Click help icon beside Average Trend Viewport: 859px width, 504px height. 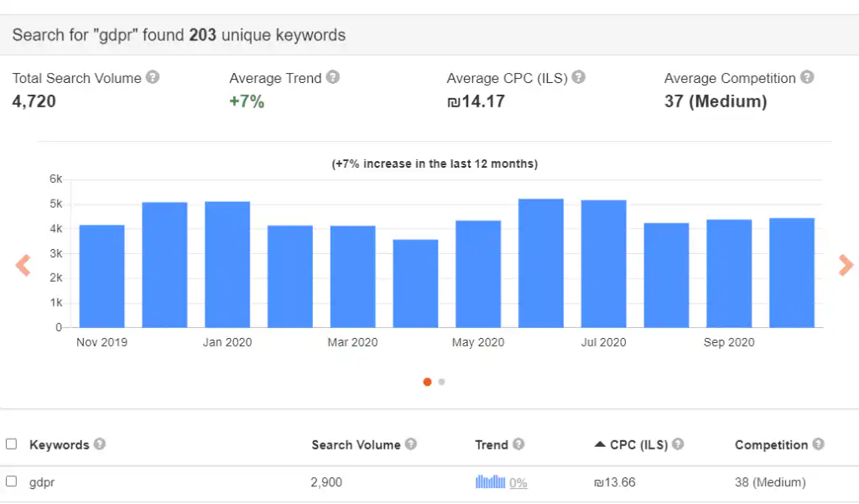point(333,77)
